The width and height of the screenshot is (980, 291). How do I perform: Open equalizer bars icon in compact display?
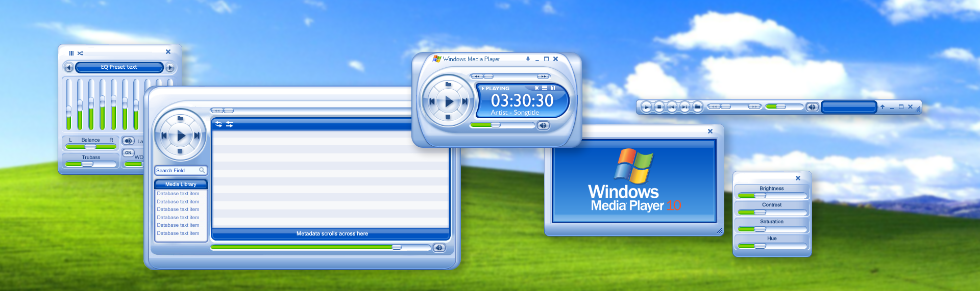pos(553,88)
